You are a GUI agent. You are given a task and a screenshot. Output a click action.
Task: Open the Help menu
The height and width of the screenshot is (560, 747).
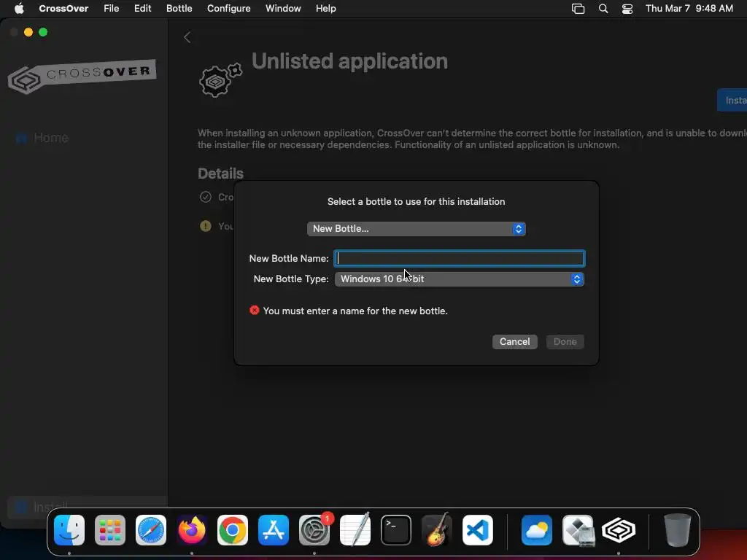tap(326, 9)
